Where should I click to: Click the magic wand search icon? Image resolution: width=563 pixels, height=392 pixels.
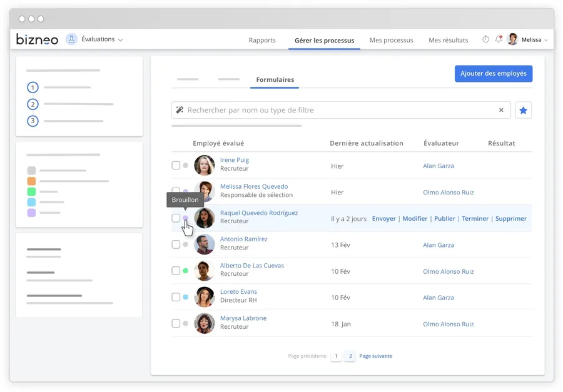[180, 111]
